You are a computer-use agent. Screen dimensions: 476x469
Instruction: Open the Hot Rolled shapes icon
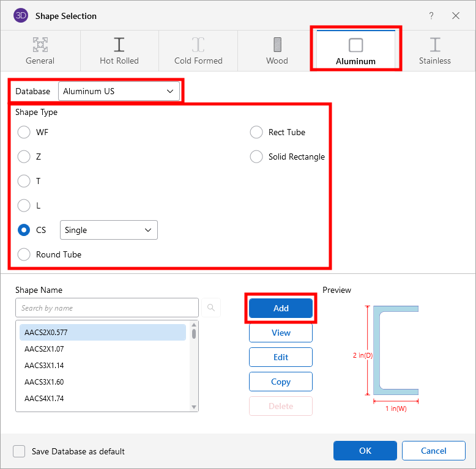point(119,45)
